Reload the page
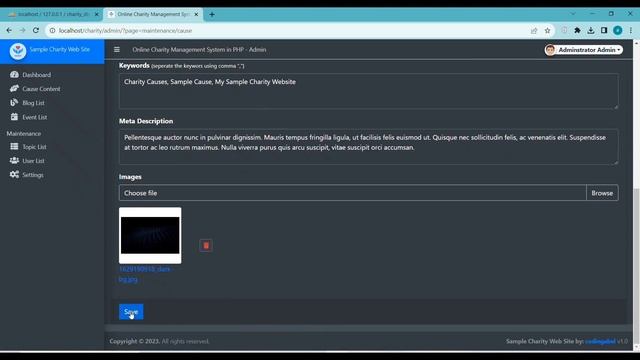This screenshot has width=640, height=360. coord(36,30)
